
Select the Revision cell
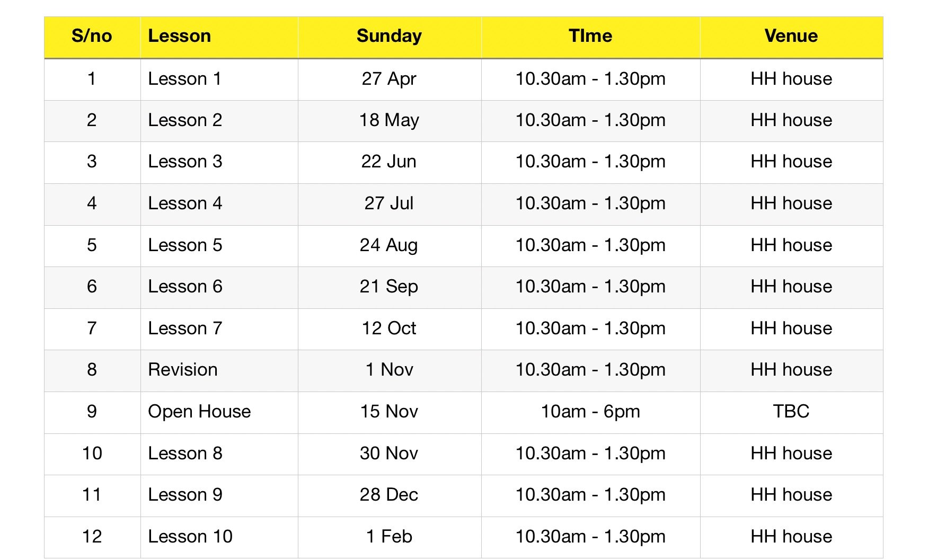pyautogui.click(x=183, y=370)
